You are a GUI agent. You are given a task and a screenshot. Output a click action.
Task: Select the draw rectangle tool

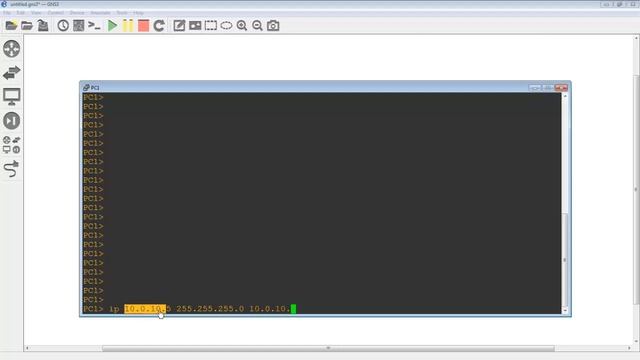click(x=211, y=26)
